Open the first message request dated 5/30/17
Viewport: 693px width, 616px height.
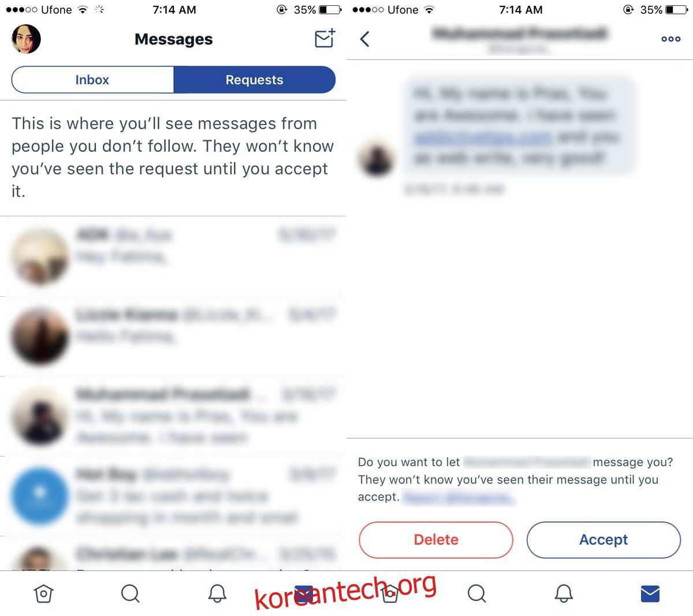pyautogui.click(x=173, y=257)
